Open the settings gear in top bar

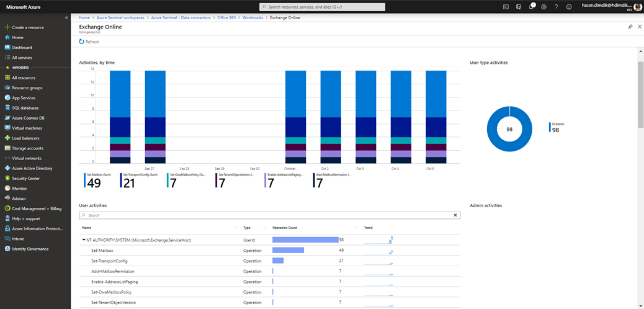coord(543,7)
